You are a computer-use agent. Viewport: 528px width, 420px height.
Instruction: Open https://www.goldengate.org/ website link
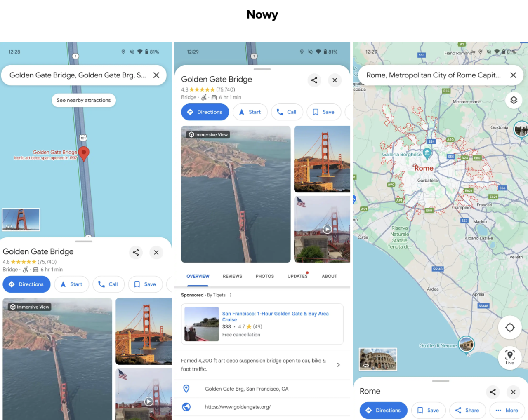[x=238, y=407]
